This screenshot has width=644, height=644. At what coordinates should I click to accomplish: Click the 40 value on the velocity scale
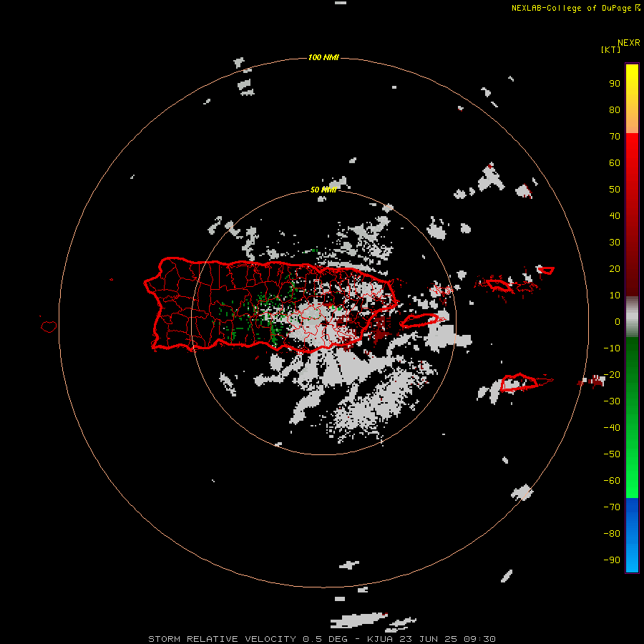[615, 215]
